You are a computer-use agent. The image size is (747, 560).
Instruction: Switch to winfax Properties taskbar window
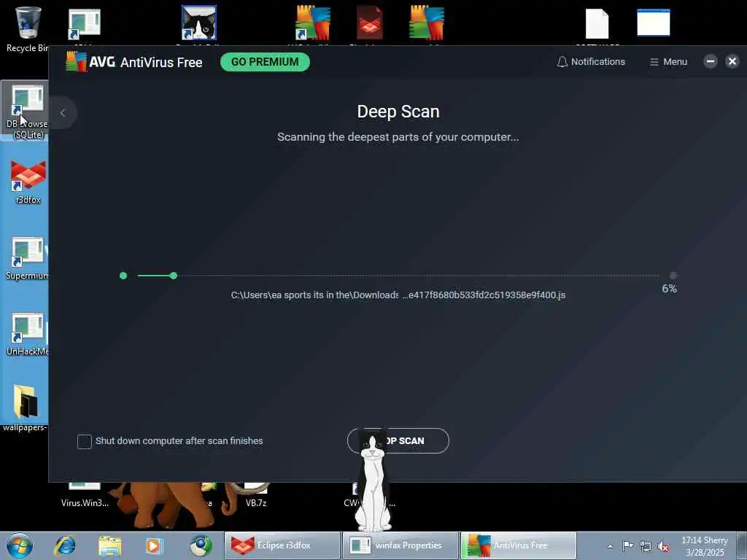coord(400,545)
